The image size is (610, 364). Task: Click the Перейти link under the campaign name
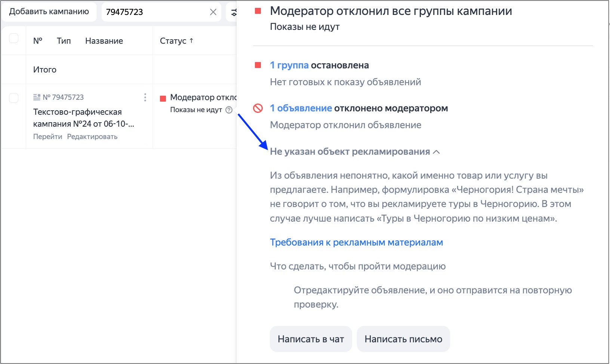[x=47, y=136]
